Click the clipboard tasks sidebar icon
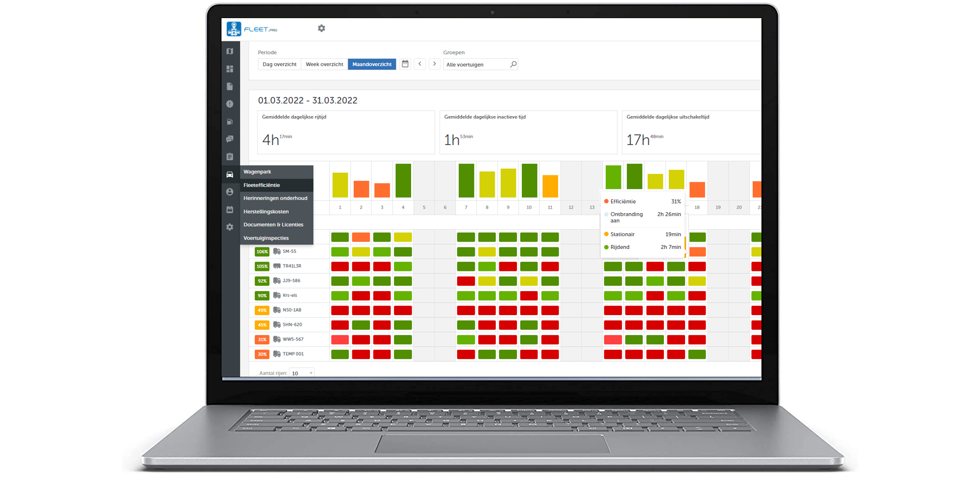 (230, 157)
